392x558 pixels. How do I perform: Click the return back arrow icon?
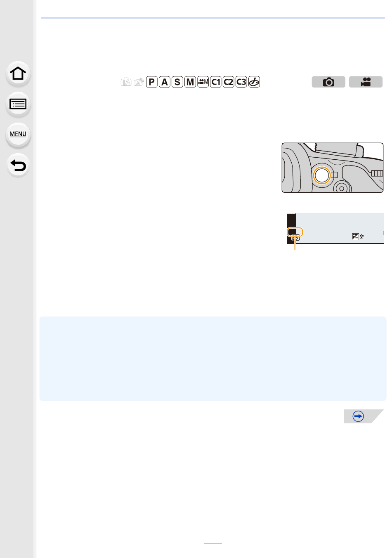coord(18,166)
